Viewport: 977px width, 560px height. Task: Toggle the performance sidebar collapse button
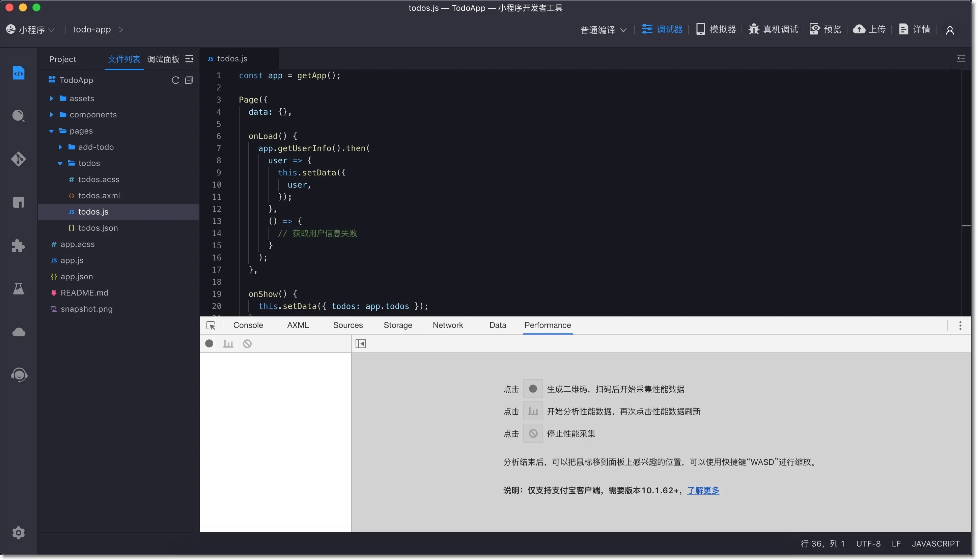click(360, 343)
